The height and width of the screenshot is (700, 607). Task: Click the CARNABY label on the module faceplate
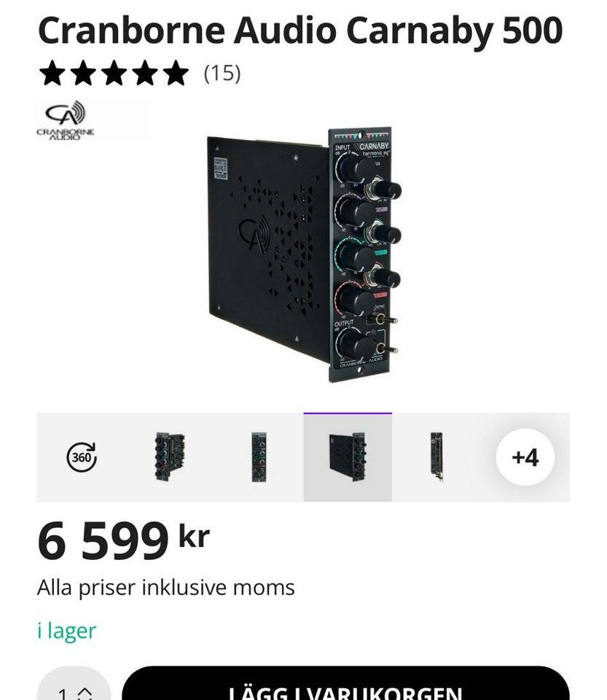(375, 147)
